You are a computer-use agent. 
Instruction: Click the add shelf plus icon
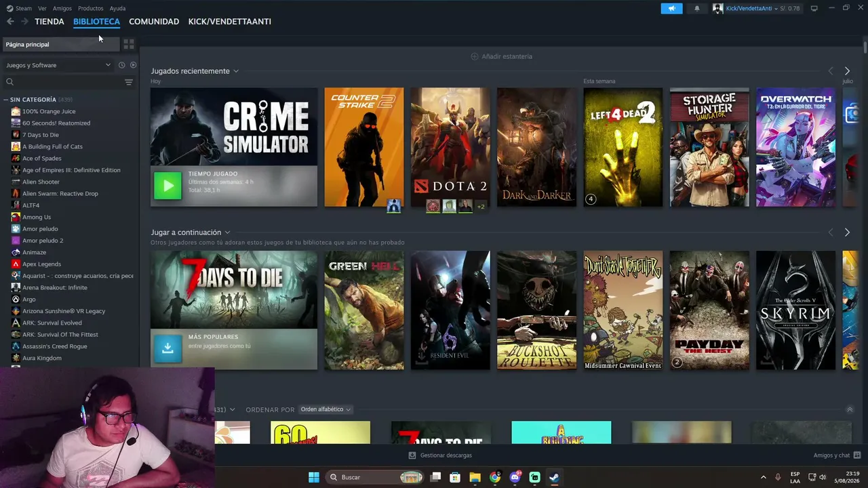coord(475,56)
